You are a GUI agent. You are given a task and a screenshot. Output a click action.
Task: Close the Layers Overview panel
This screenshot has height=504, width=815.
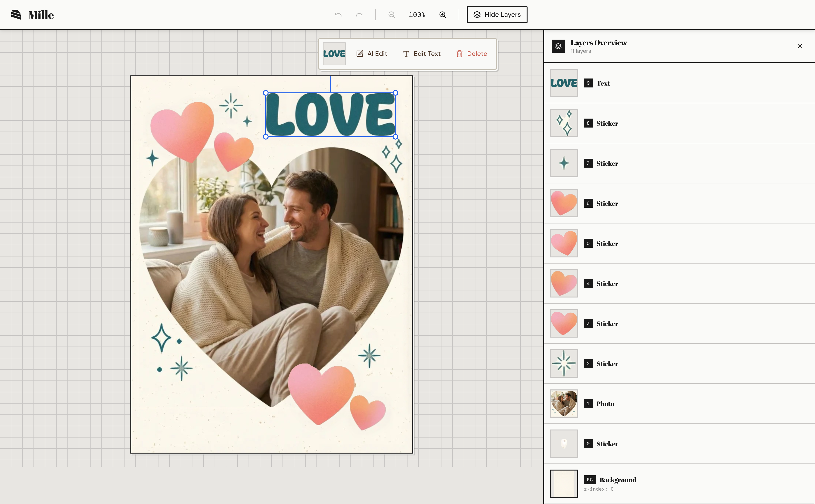(800, 46)
